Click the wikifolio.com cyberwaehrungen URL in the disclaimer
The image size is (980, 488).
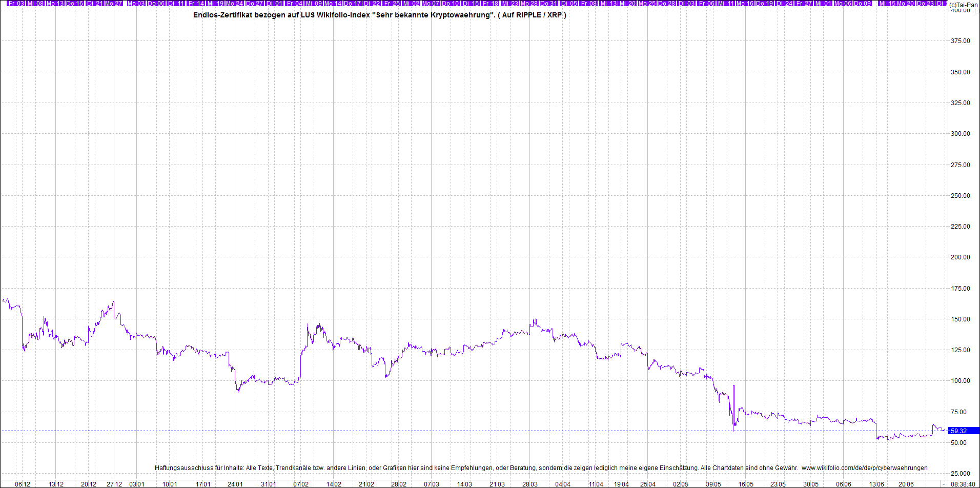[864, 468]
